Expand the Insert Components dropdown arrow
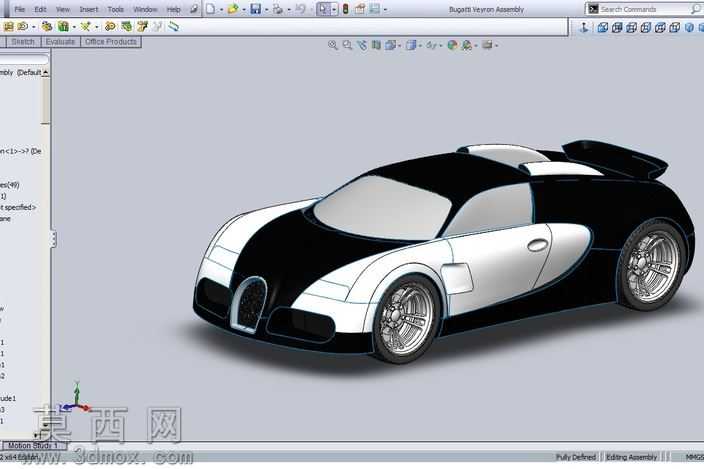The width and height of the screenshot is (704, 469). (x=34, y=27)
